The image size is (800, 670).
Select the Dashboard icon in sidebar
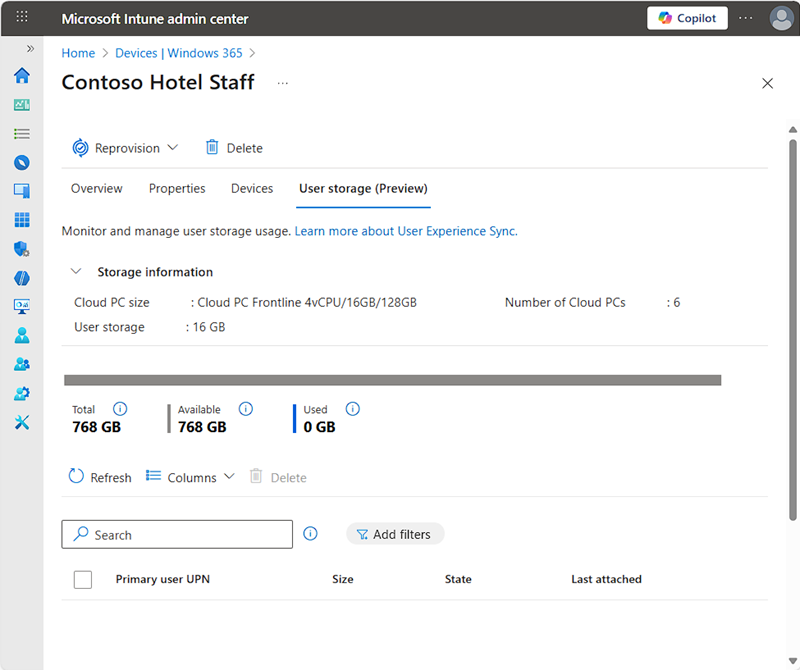[x=22, y=104]
